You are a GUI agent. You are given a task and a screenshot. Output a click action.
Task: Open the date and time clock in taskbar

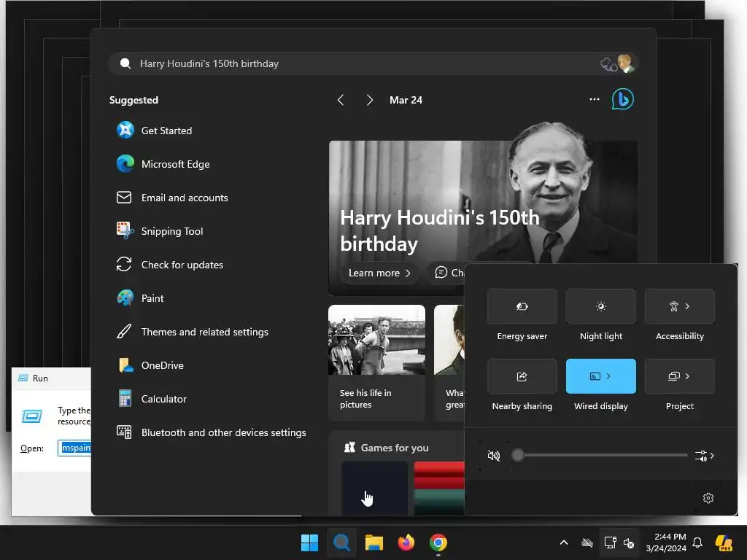click(x=666, y=542)
